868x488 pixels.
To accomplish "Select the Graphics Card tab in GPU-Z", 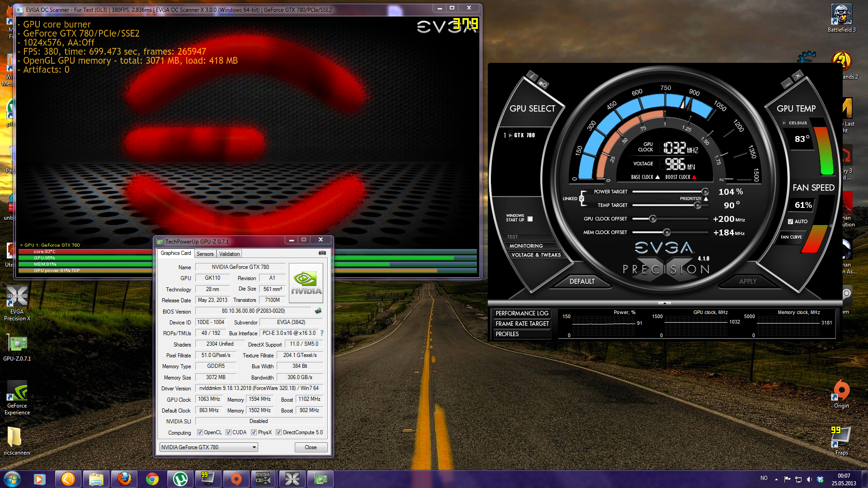I will (176, 253).
